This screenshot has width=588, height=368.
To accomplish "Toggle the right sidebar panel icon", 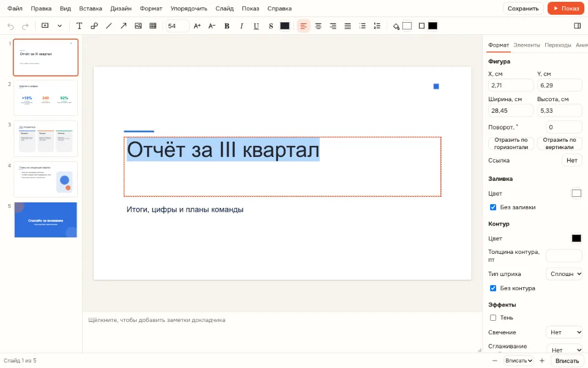I will [577, 26].
